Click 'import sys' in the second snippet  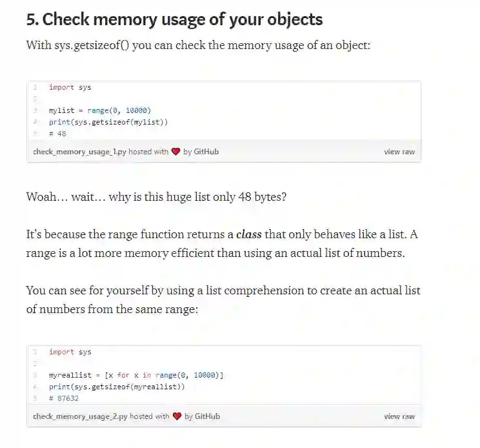click(70, 352)
